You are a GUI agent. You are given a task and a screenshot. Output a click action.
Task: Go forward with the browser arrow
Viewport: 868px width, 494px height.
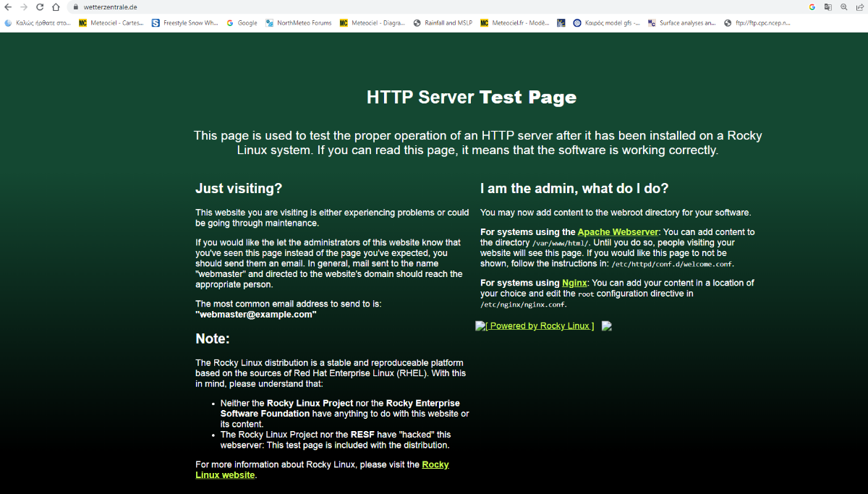(x=24, y=7)
